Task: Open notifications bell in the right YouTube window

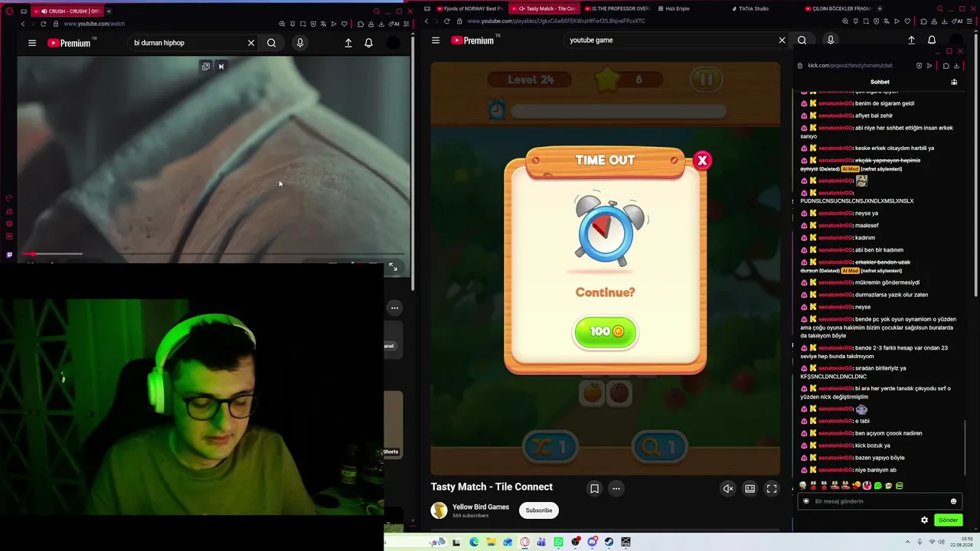Action: click(x=932, y=41)
